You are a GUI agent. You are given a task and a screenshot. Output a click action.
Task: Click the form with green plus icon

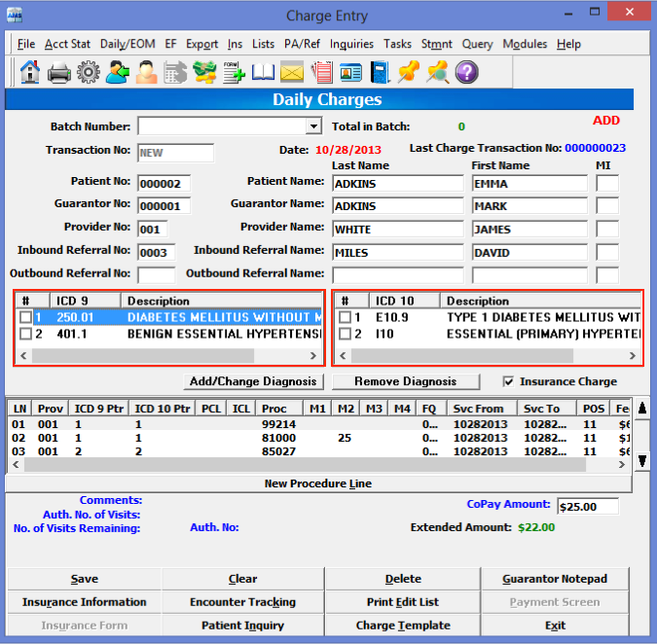(234, 72)
